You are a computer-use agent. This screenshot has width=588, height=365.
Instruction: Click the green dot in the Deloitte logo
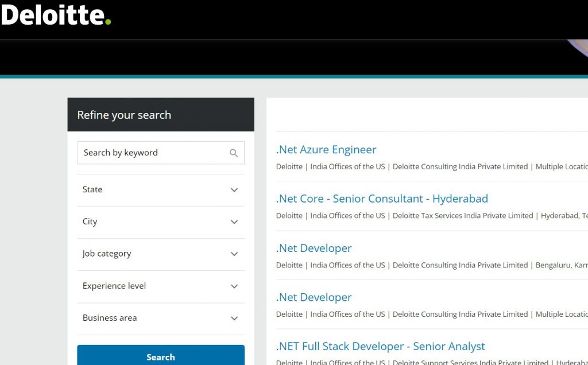[x=107, y=21]
